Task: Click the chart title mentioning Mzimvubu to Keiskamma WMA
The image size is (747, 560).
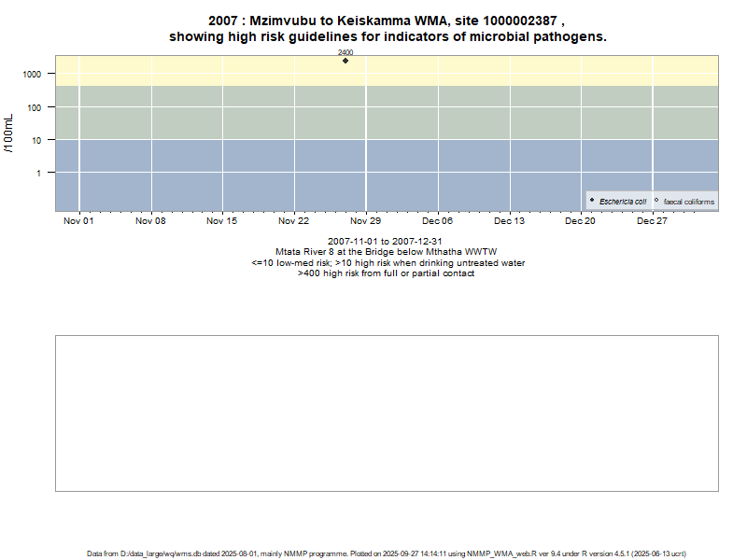Action: 387,28
